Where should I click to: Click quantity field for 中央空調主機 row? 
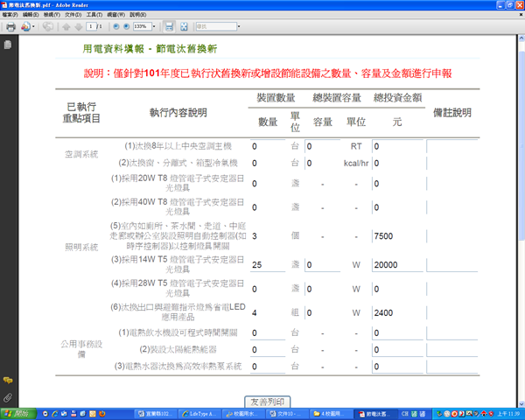(x=268, y=146)
